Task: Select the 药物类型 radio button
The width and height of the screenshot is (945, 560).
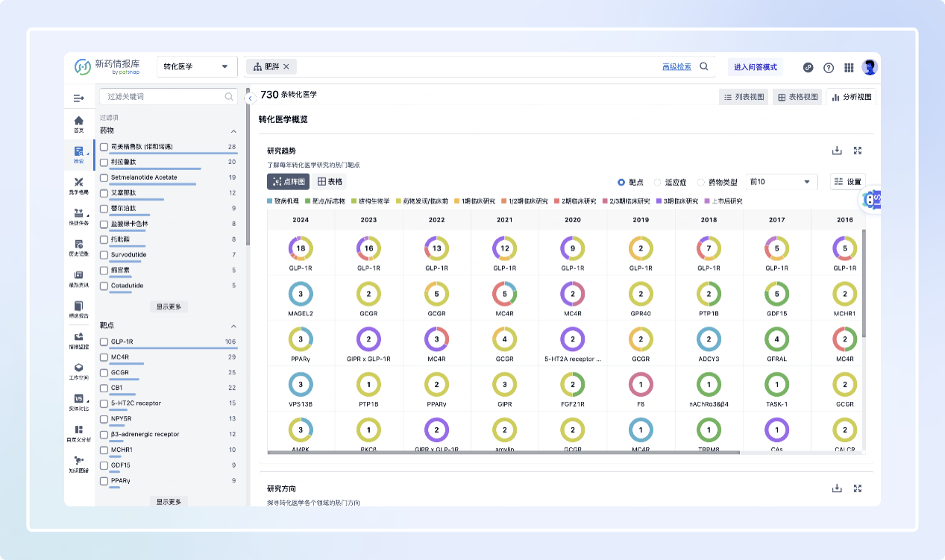Action: (700, 182)
